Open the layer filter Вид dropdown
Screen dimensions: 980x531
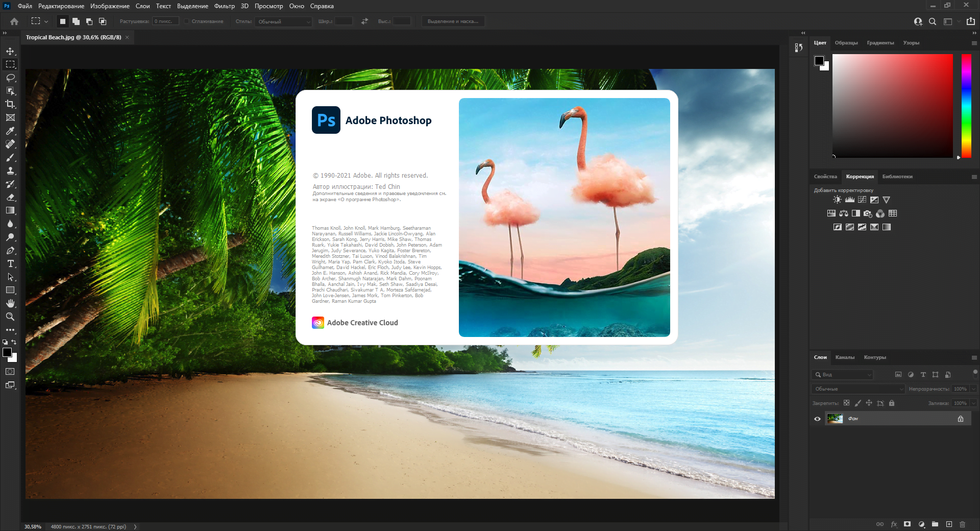coord(842,375)
